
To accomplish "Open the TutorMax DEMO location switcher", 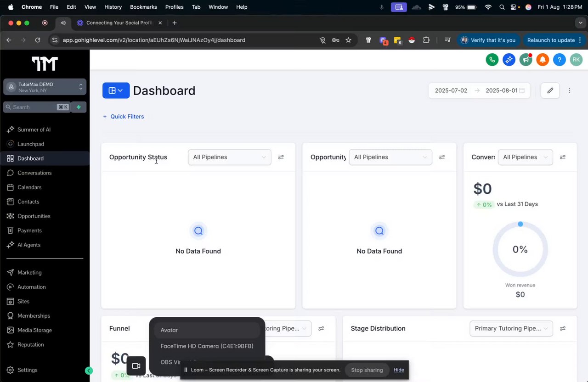I will (45, 87).
